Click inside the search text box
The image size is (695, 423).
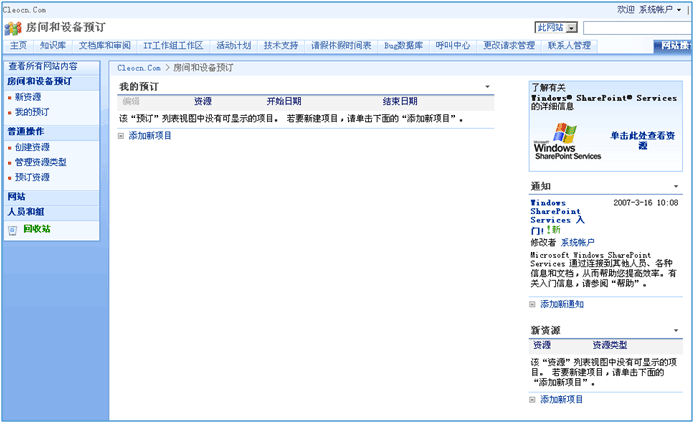635,27
